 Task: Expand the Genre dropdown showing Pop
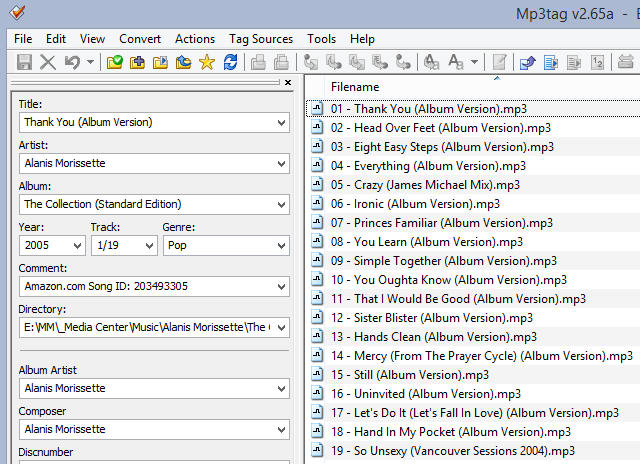[x=280, y=246]
